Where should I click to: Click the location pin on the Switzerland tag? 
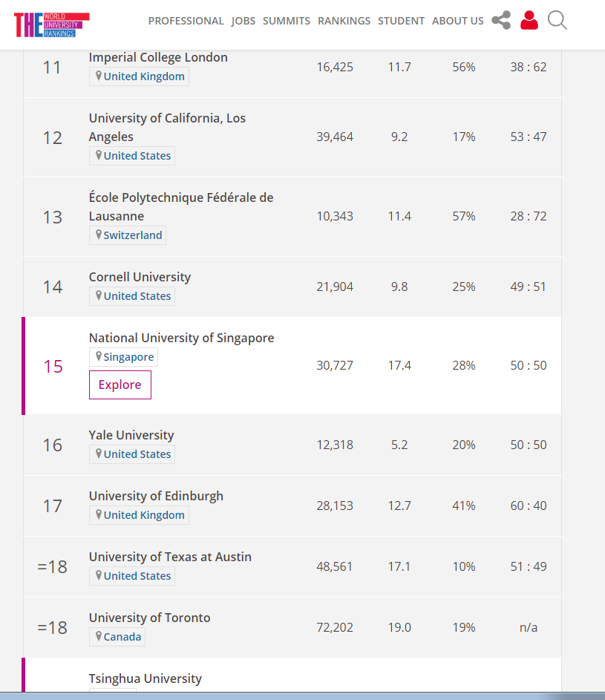99,235
